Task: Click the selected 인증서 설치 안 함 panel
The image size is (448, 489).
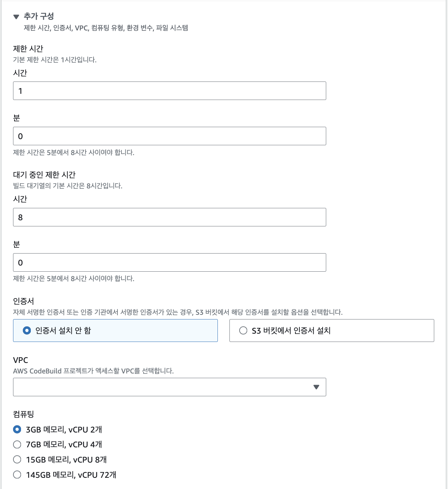Action: pos(115,330)
